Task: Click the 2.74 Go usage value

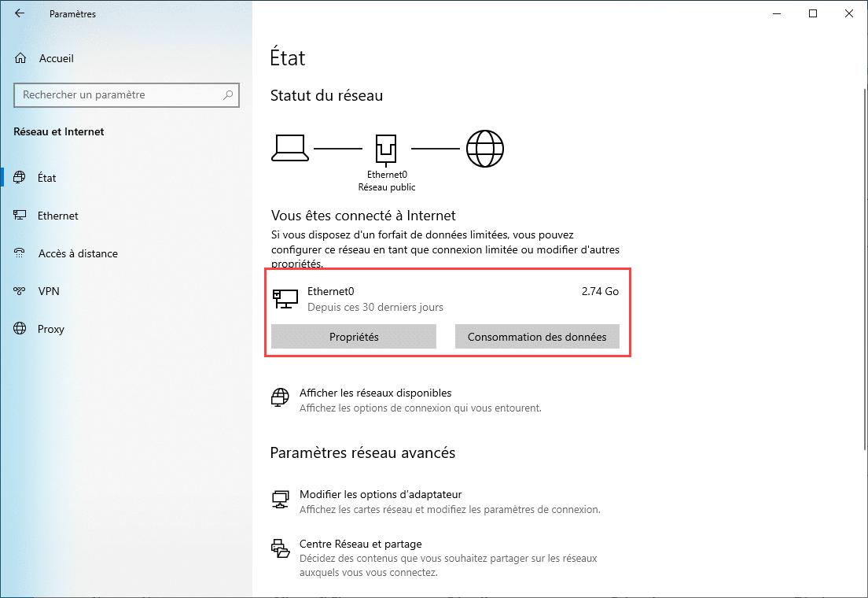Action: 600,291
